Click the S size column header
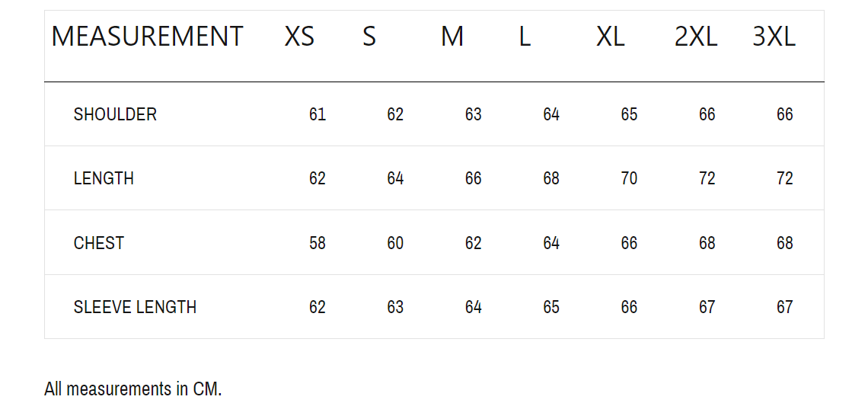This screenshot has height=419, width=868. click(369, 37)
